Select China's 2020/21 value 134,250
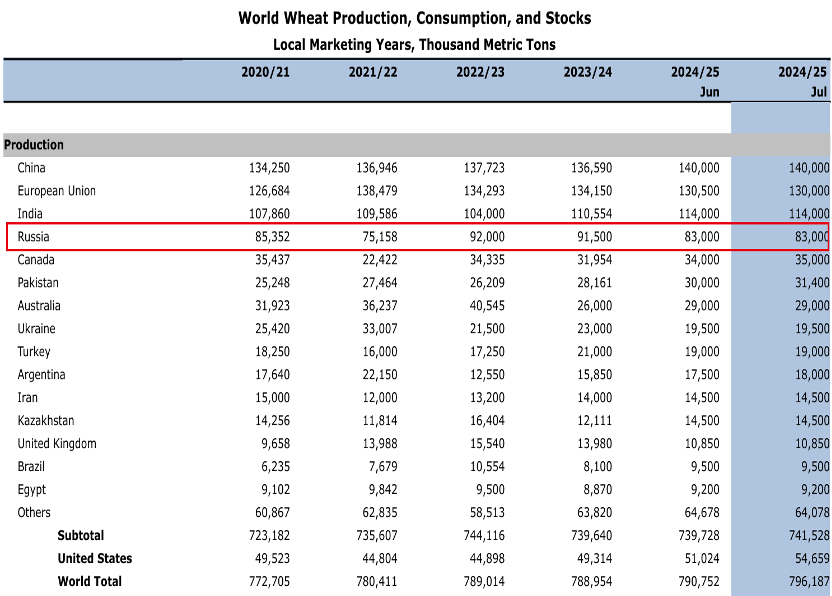This screenshot has height=596, width=832. [270, 168]
